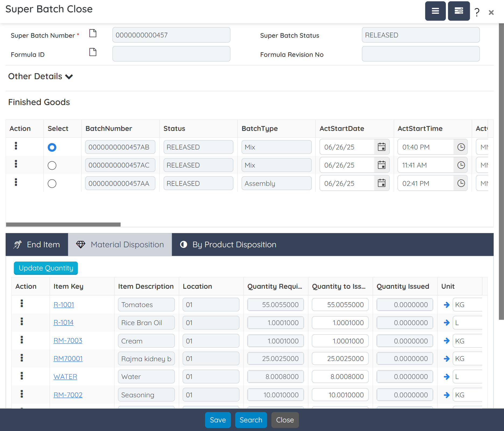504x431 pixels.
Task: Click the blue unit arrow in the Cream row
Action: tap(447, 341)
